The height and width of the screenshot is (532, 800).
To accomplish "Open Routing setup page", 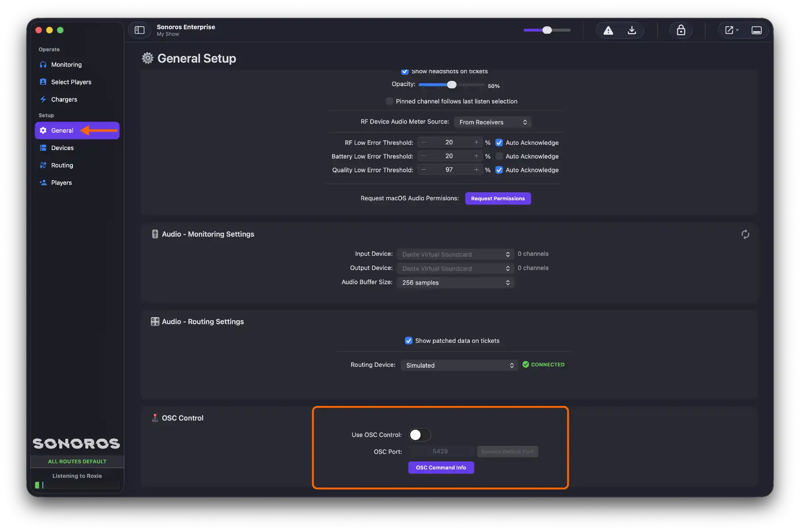I will [77, 165].
